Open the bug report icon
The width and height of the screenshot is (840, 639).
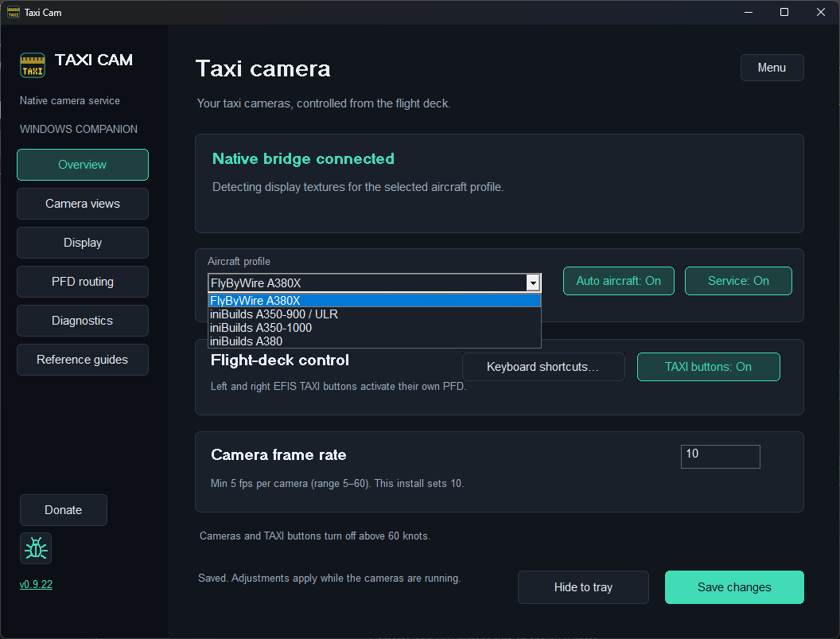[x=36, y=548]
